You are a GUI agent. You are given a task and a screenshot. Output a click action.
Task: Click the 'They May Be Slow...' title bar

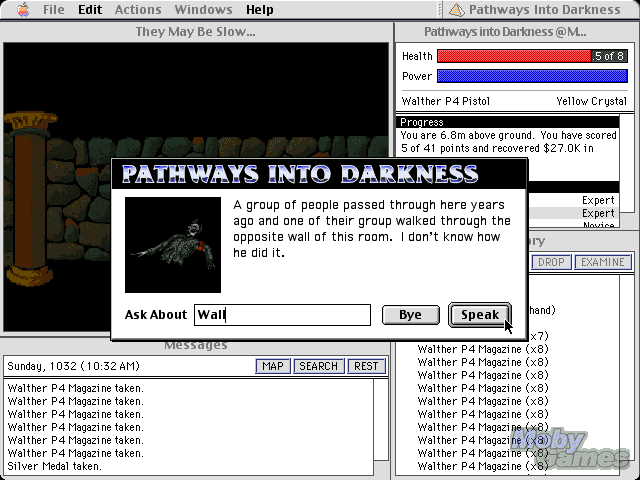(x=196, y=32)
